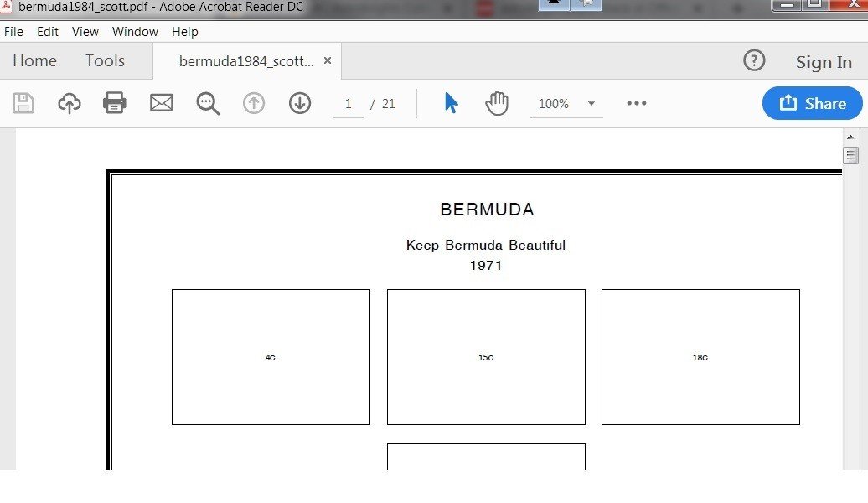Go to next page arrow
This screenshot has width=868, height=503.
click(300, 103)
